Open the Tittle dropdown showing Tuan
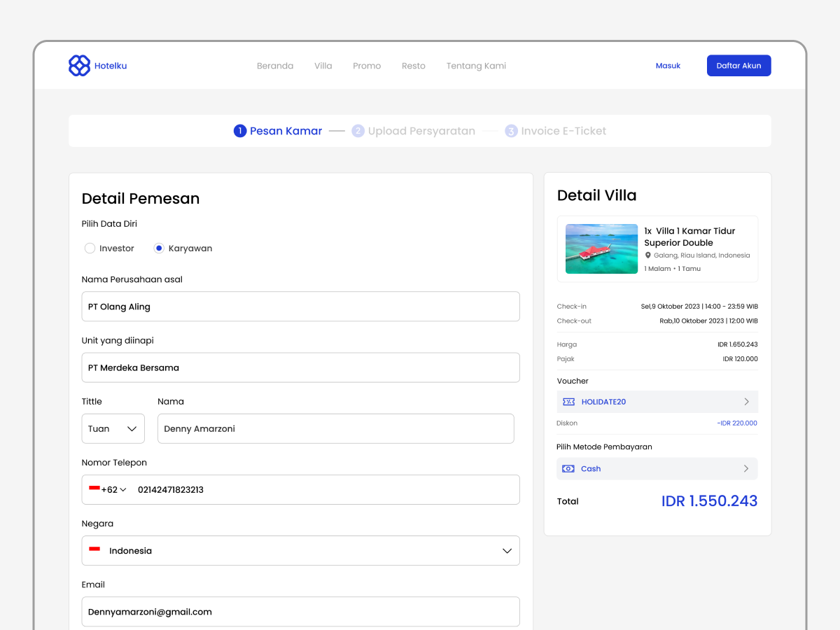Image resolution: width=840 pixels, height=630 pixels. 113,428
